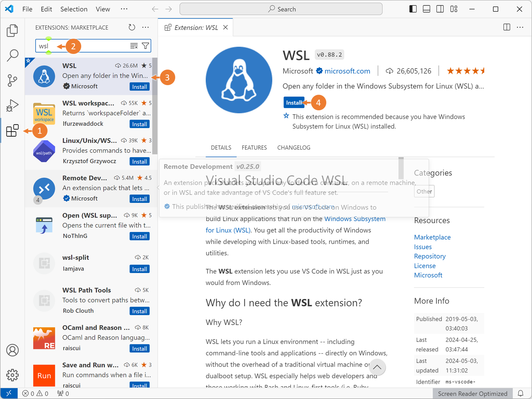Go forward in navigation history
The width and height of the screenshot is (532, 399).
tap(169, 9)
